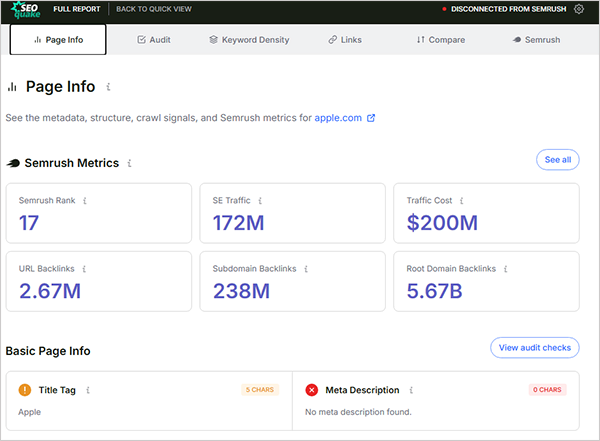
Task: Switch to the Links tab
Action: tap(345, 40)
